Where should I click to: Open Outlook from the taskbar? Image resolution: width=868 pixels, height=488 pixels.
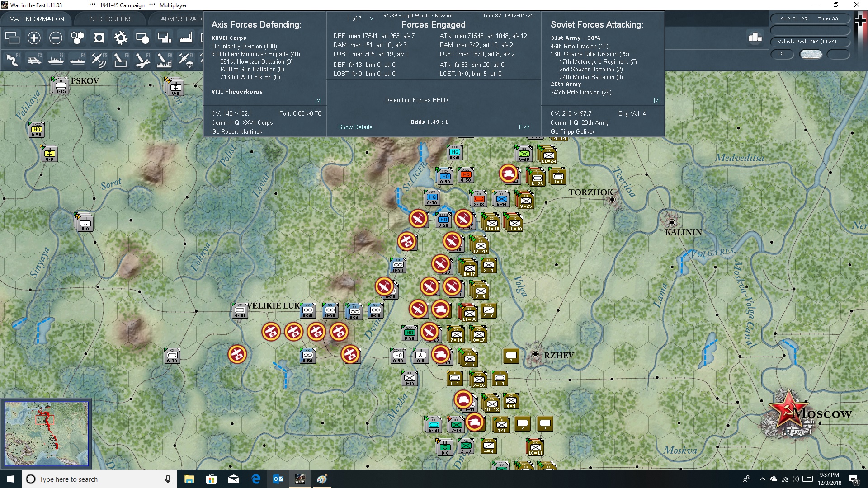pyautogui.click(x=278, y=479)
